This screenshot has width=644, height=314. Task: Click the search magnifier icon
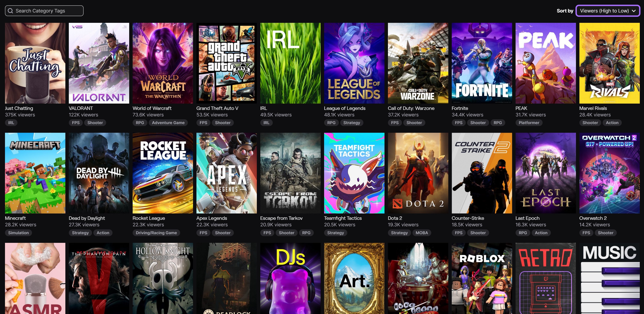10,11
